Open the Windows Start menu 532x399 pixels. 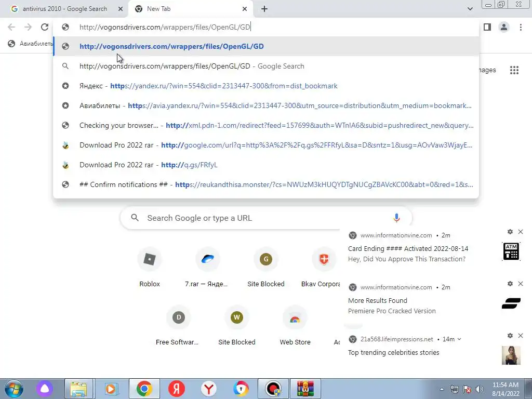coord(14,389)
